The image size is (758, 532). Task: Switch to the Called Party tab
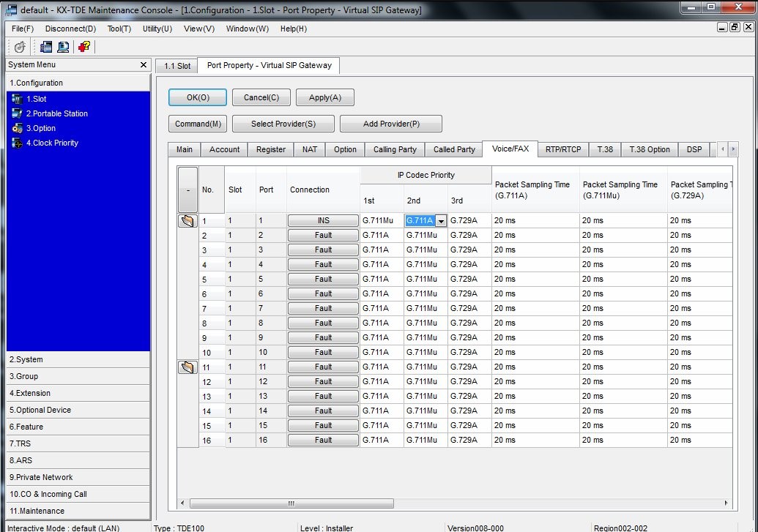(x=454, y=150)
